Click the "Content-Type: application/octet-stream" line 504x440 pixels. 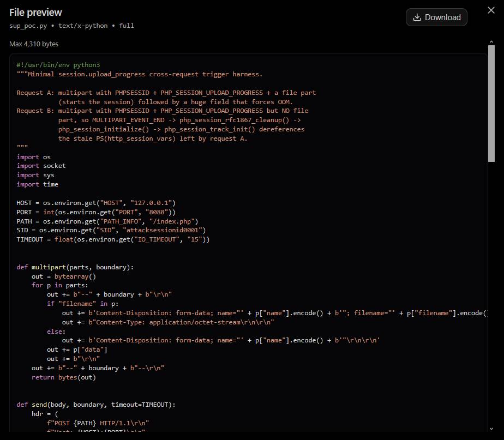[168, 322]
